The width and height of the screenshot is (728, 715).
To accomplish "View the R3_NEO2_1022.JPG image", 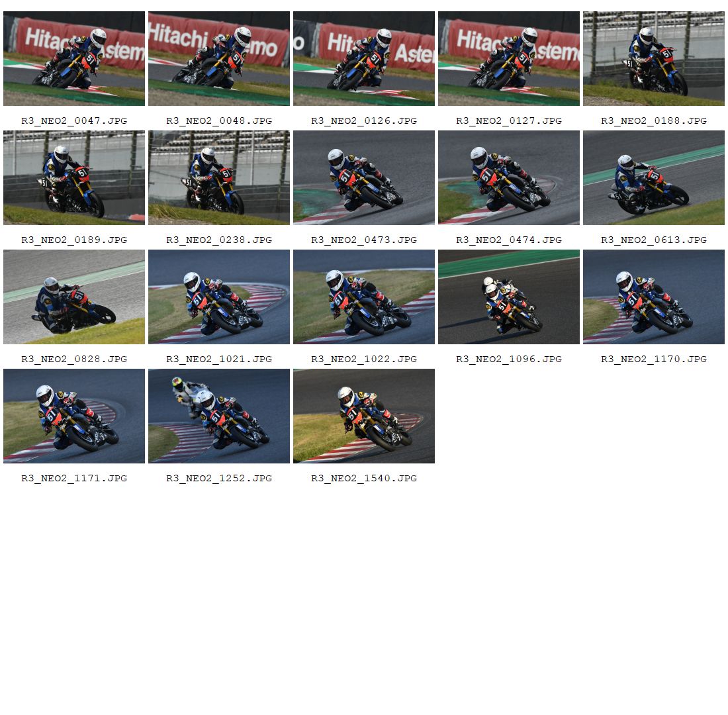I will click(x=363, y=297).
